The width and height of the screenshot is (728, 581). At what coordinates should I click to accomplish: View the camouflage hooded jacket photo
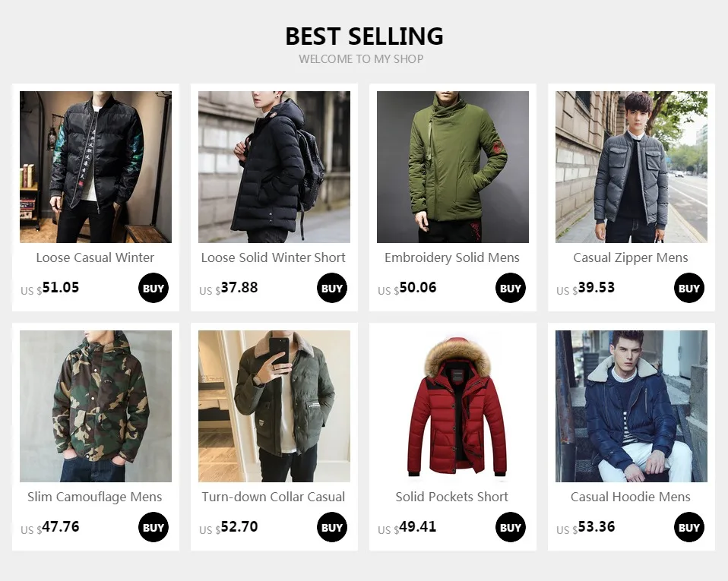(96, 406)
